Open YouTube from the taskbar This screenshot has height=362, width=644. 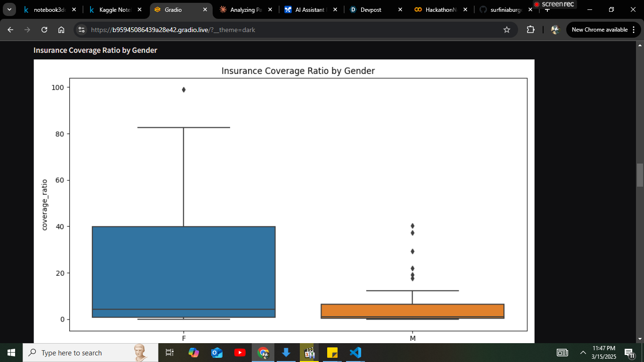click(x=239, y=353)
